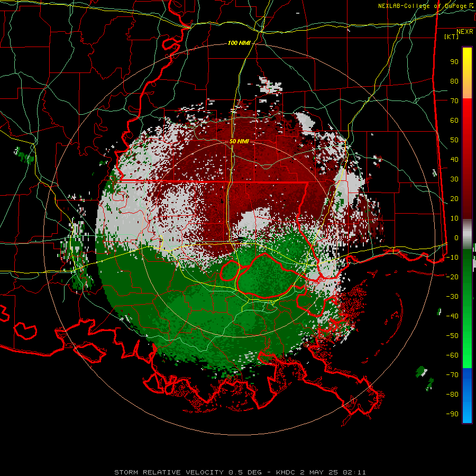This screenshot has width=476, height=476.
Task: Click the 100 NMI range ring label
Action: click(239, 43)
